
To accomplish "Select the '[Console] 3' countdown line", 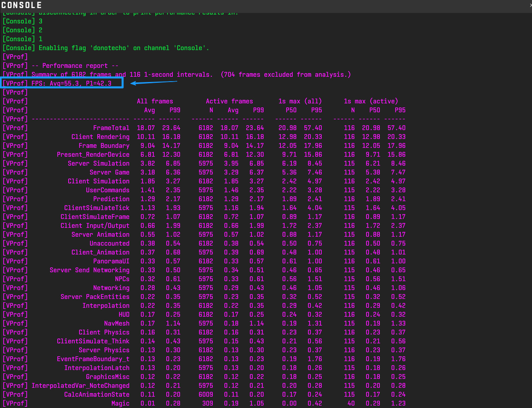I will pyautogui.click(x=23, y=21).
